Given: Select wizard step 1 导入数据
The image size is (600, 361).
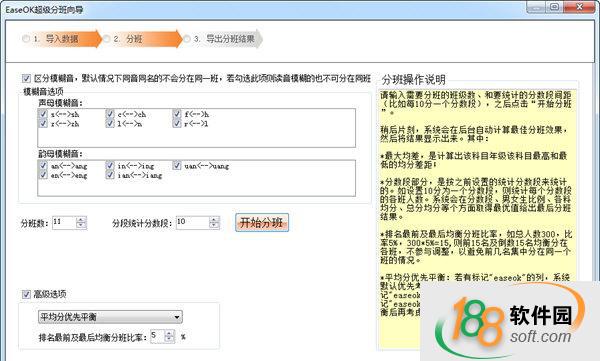Looking at the screenshot, I should coord(61,39).
